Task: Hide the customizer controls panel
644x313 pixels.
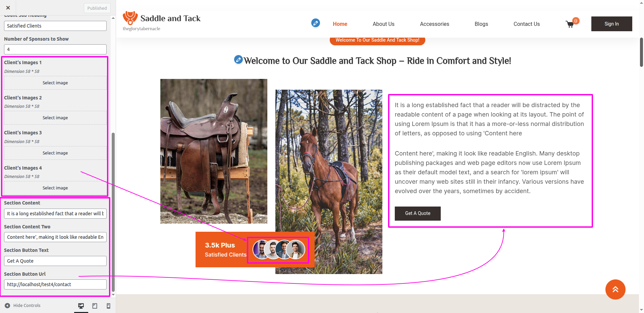Action: [x=23, y=306]
